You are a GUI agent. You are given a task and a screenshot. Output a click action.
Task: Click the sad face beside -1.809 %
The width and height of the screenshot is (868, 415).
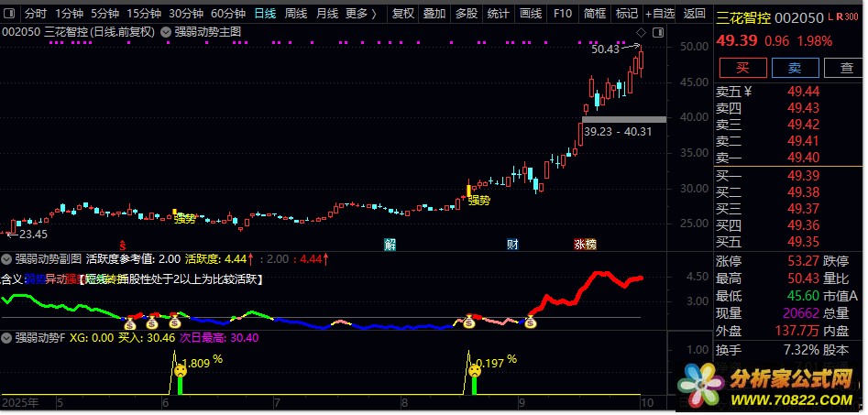coord(181,371)
